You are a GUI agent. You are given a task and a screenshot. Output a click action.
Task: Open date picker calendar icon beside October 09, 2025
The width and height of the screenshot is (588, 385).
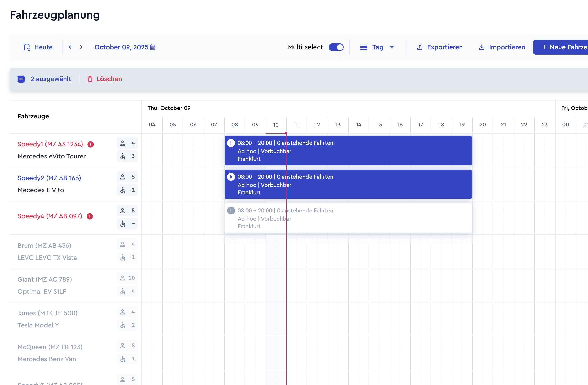(x=153, y=47)
